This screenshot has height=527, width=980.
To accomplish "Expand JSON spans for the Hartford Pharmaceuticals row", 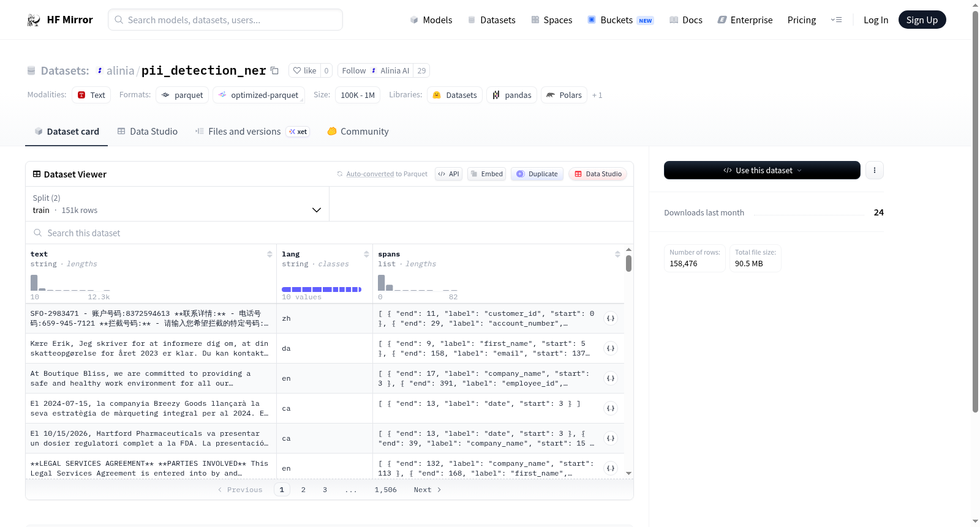I will tap(611, 438).
